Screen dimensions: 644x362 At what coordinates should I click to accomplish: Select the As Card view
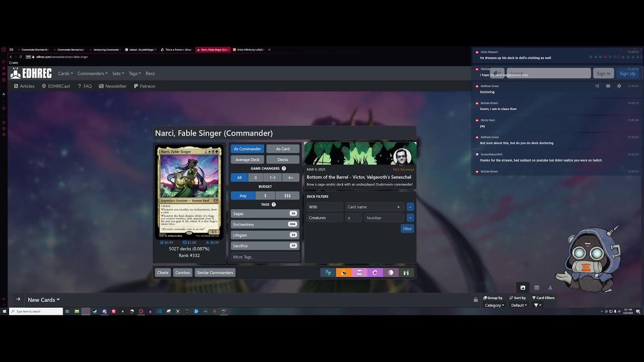pos(283,149)
